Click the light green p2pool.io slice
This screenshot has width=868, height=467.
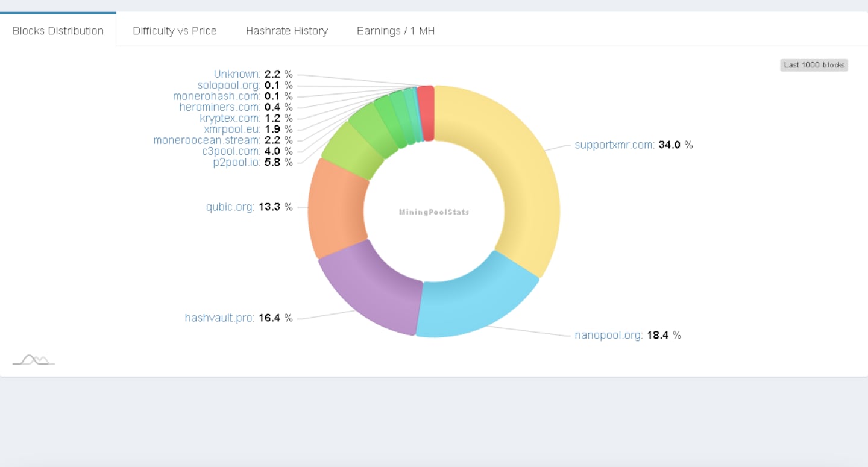coord(353,151)
